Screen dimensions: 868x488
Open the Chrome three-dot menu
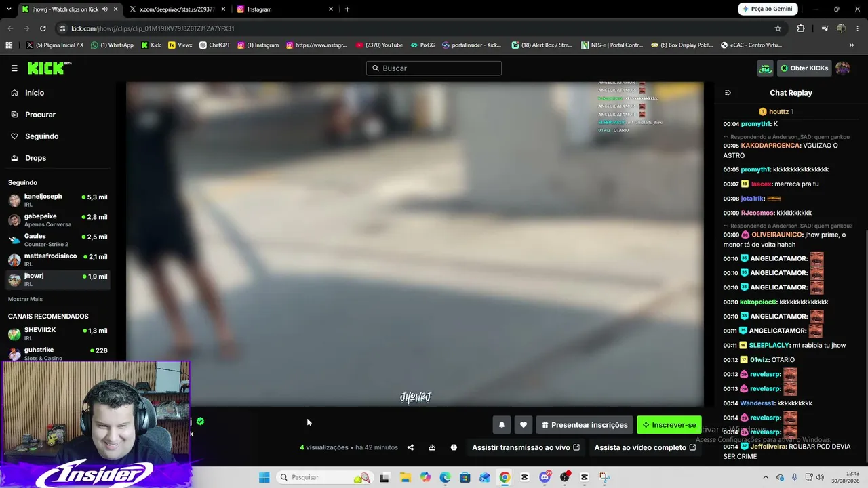click(858, 28)
